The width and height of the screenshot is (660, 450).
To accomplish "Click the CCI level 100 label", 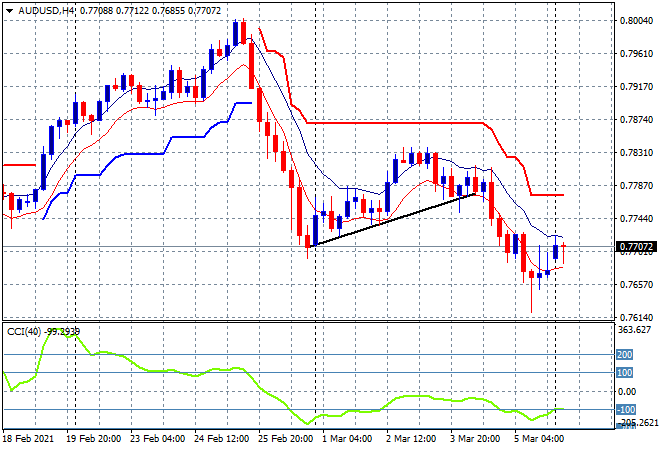I will [625, 373].
